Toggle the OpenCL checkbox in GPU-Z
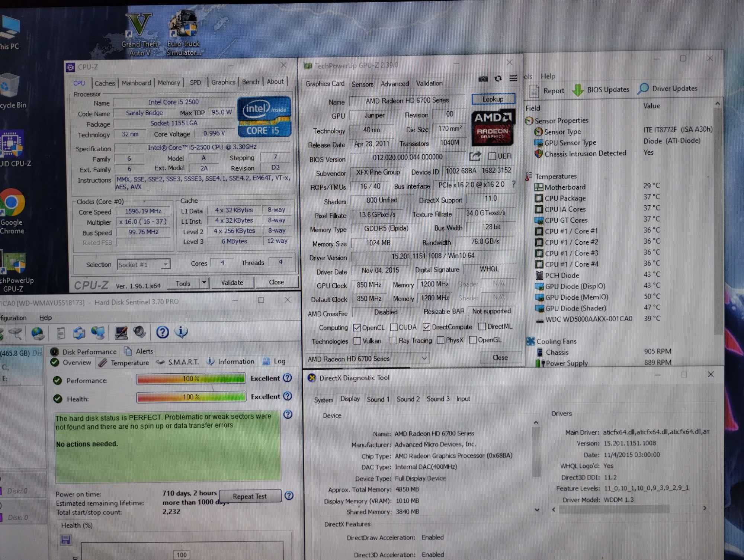 click(357, 328)
